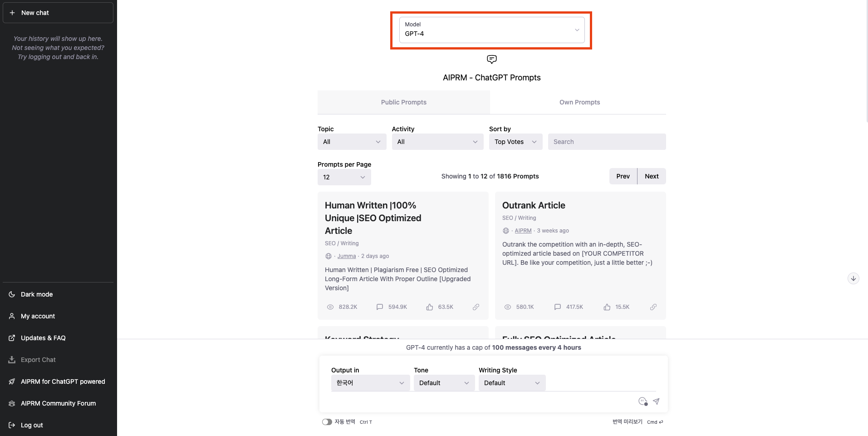The height and width of the screenshot is (436, 868).
Task: Open AIPRM Community Forum menu item
Action: (58, 403)
